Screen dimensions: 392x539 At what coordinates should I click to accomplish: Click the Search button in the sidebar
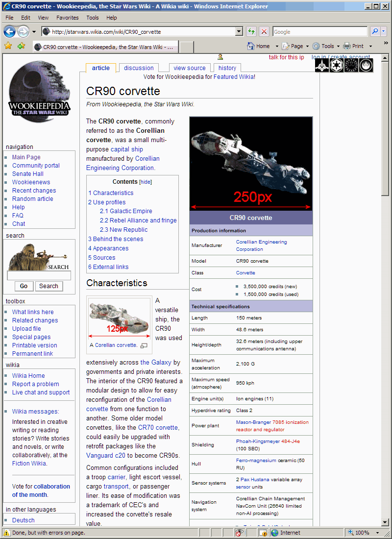click(49, 286)
